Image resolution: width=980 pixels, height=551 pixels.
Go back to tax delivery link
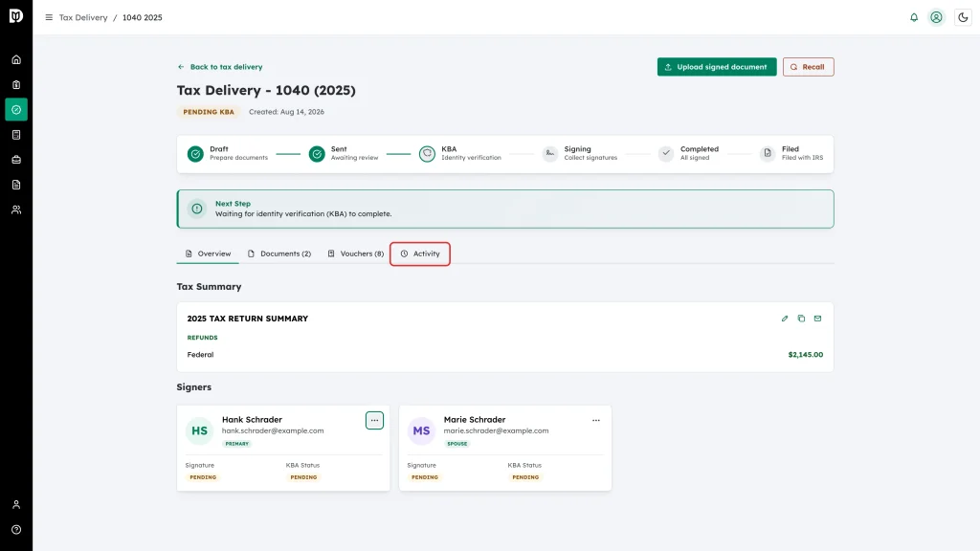coord(220,67)
